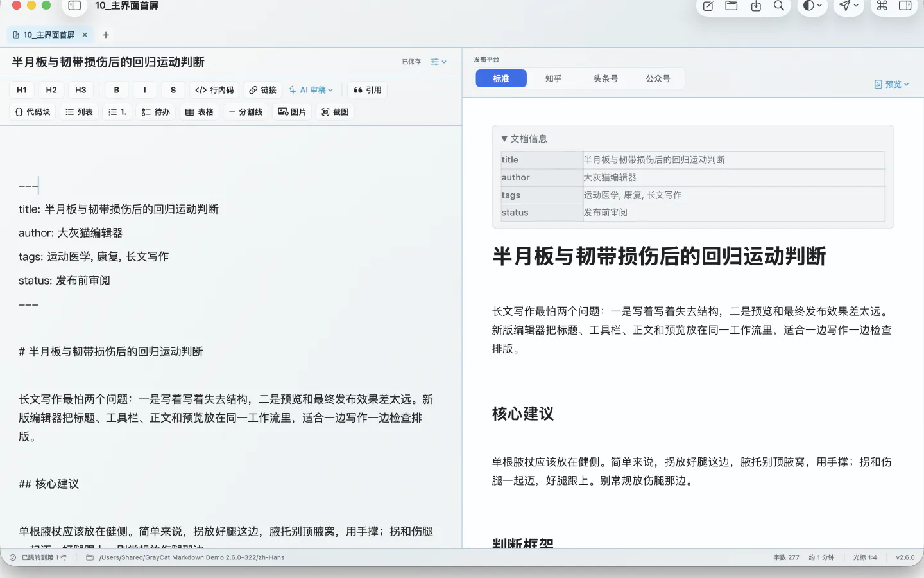Create a new document with compose icon
The image size is (924, 578).
[x=708, y=6]
